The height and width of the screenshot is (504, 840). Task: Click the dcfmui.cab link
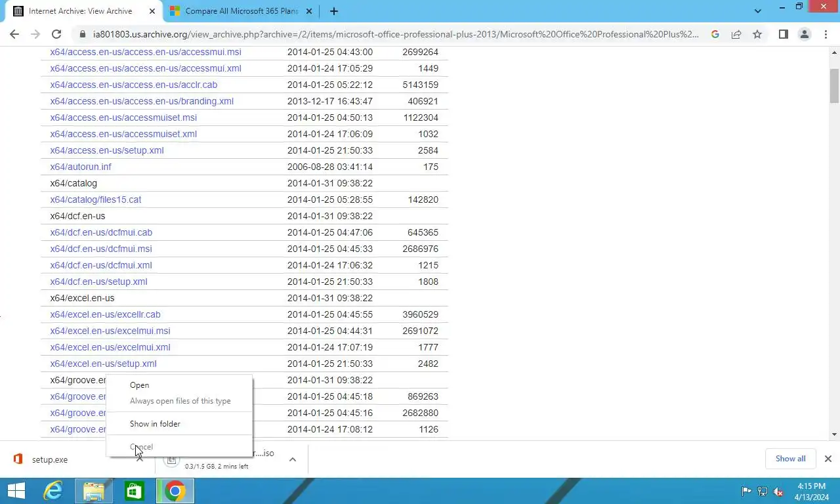[x=101, y=232]
